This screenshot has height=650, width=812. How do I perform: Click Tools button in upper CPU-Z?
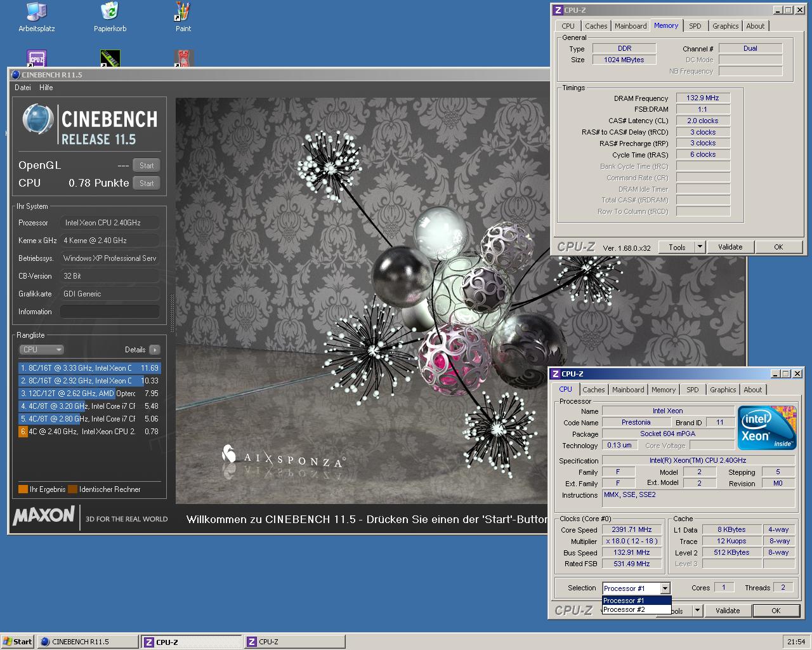(x=677, y=247)
